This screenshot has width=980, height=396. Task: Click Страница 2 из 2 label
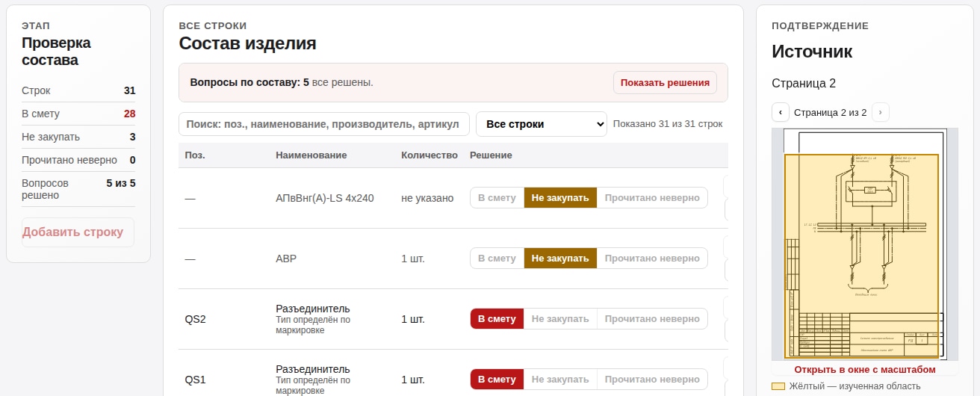(831, 113)
